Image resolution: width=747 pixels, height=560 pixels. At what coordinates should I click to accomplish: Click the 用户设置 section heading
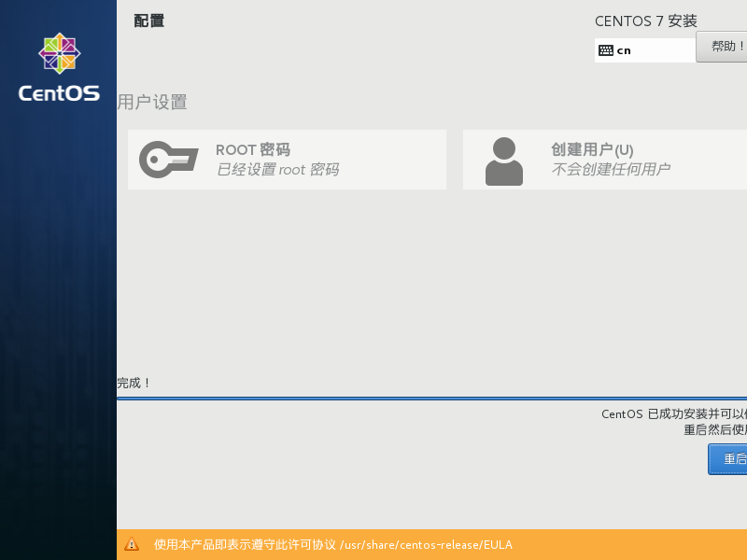tap(152, 102)
